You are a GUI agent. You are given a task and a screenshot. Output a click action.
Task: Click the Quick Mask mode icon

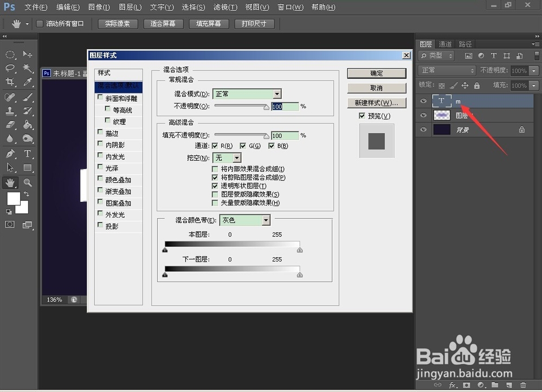[x=10, y=225]
